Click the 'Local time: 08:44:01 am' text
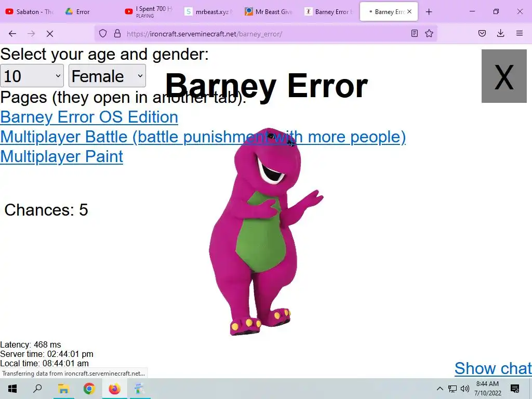This screenshot has height=399, width=532. tap(45, 363)
